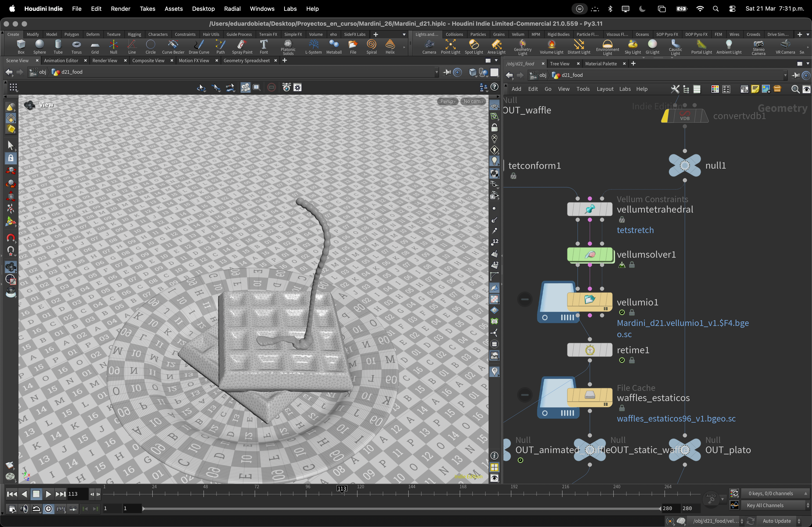Open the Persp viewport menu
812x527 pixels.
448,101
